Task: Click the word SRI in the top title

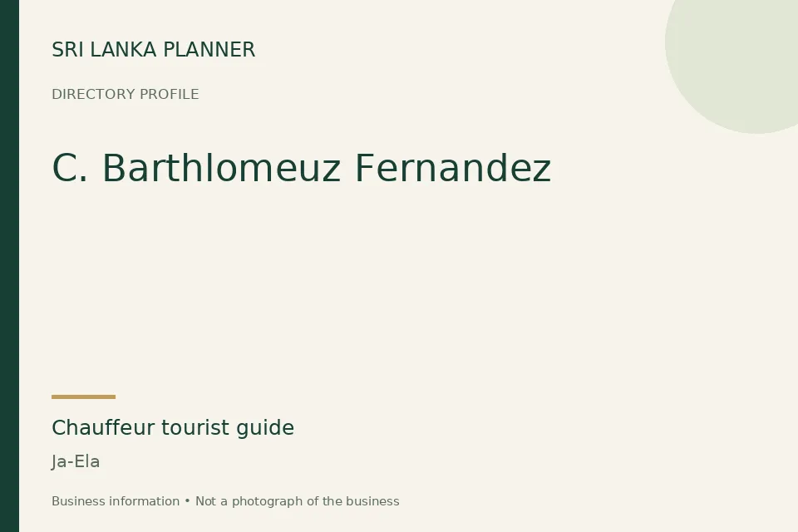Action: click(68, 50)
